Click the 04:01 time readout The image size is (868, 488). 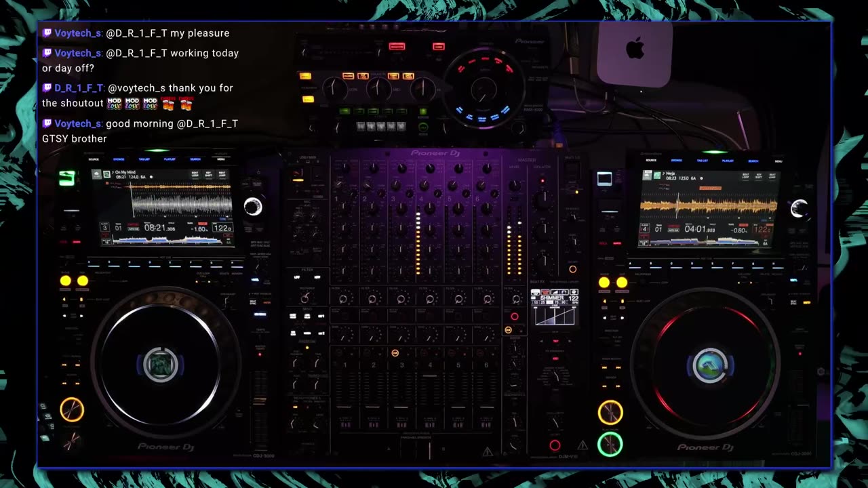(701, 229)
